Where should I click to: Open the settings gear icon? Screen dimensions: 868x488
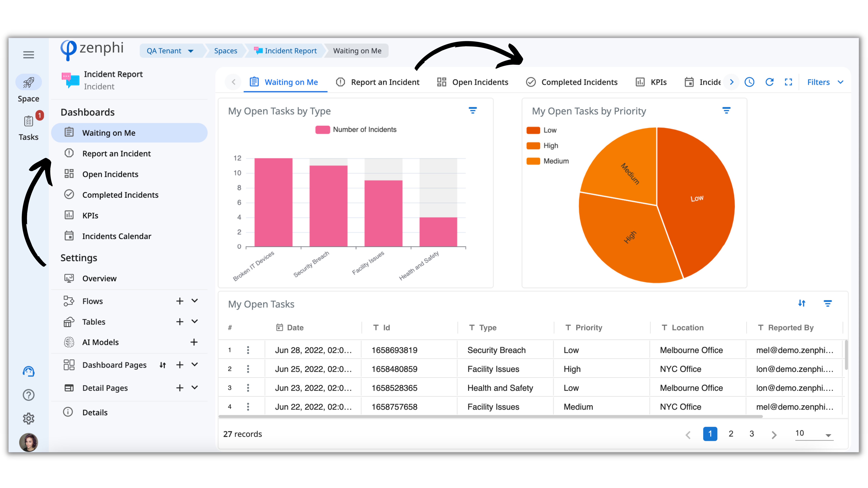29,418
